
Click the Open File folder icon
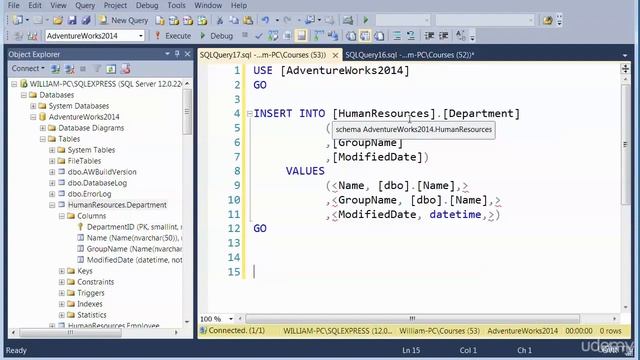tap(58, 20)
